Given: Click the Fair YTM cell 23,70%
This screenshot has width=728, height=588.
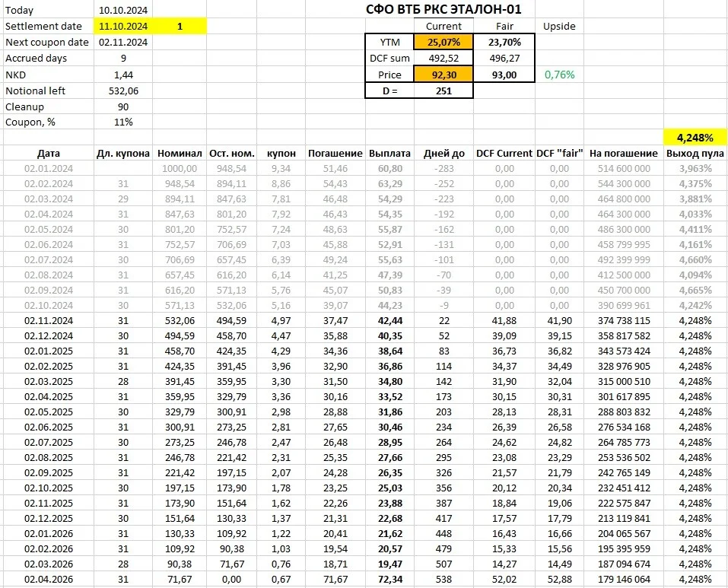Looking at the screenshot, I should tap(504, 43).
